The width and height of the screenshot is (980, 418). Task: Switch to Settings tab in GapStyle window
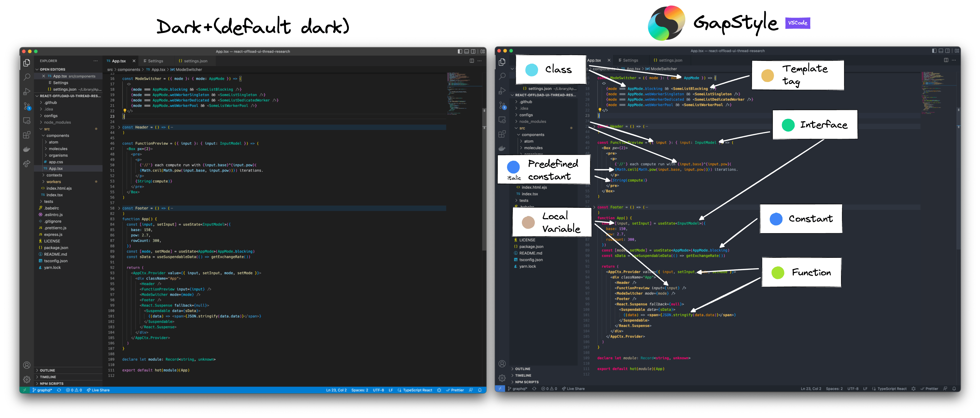[x=630, y=60]
